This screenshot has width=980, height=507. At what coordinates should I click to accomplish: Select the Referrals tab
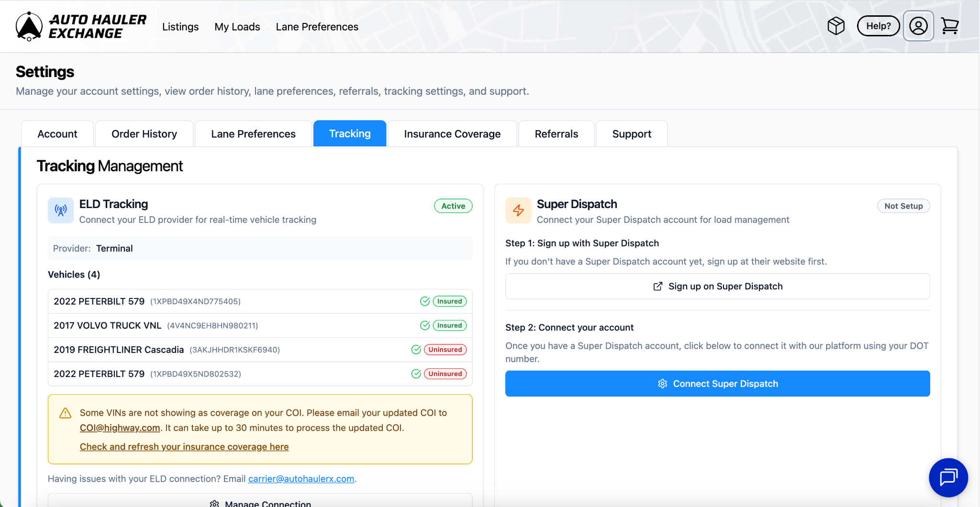pos(556,134)
